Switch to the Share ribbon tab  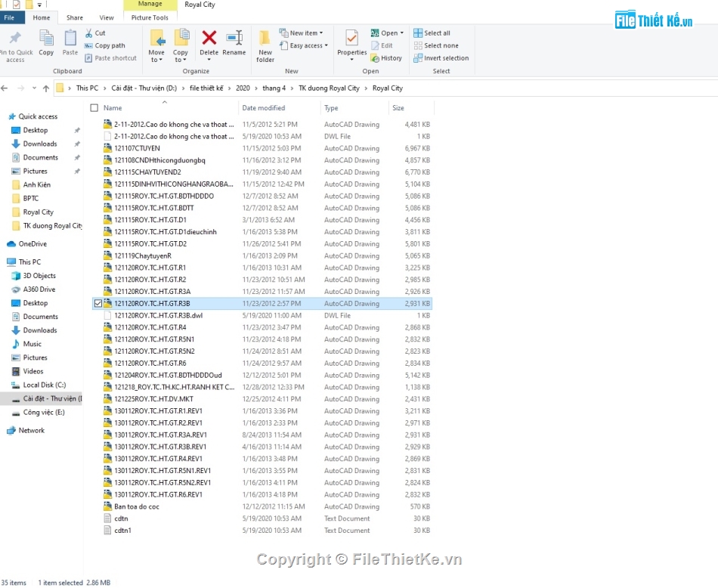click(x=75, y=18)
